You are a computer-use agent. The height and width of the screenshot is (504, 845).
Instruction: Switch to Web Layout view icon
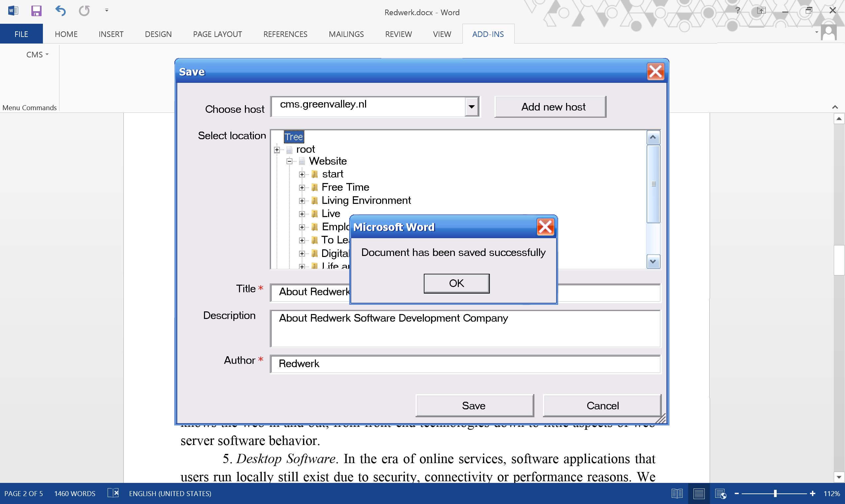(721, 493)
